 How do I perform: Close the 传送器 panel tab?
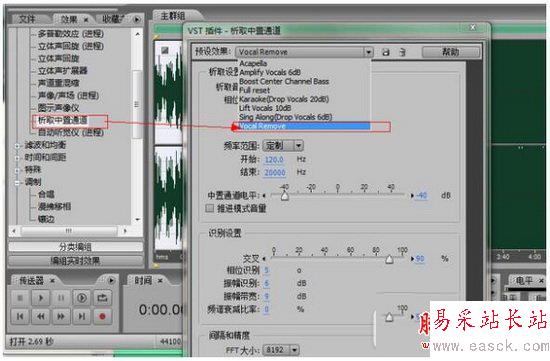click(x=52, y=281)
